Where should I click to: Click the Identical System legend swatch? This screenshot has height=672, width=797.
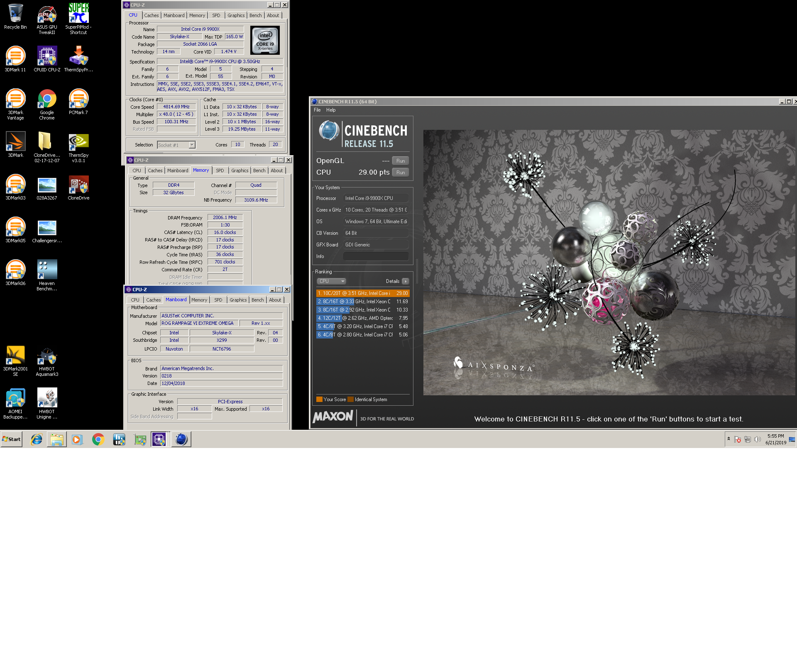click(x=351, y=399)
